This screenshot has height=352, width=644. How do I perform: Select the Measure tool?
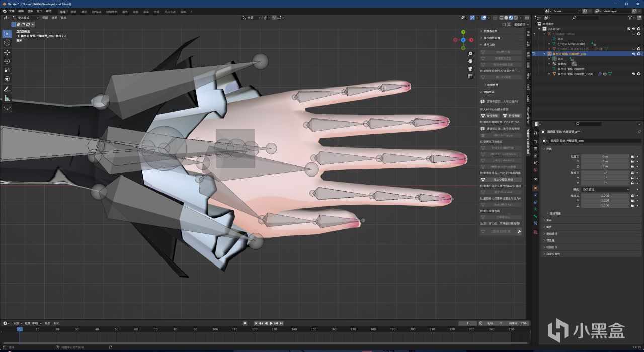(7, 98)
